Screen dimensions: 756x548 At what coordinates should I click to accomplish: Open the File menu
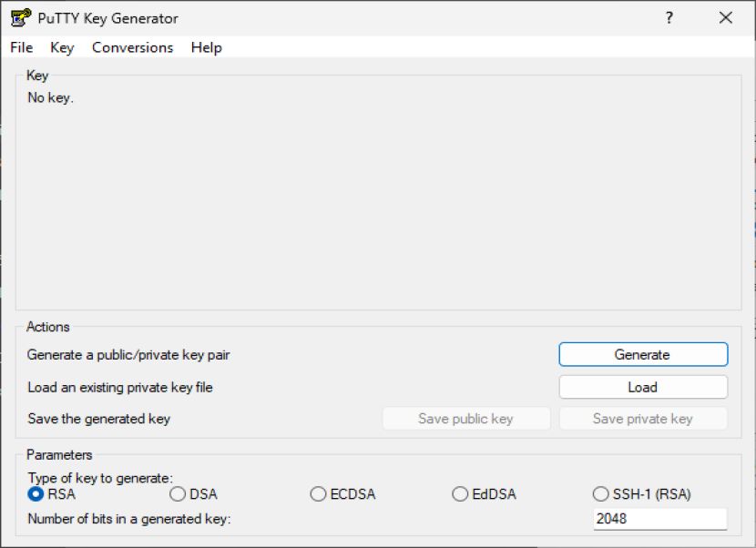[x=21, y=47]
